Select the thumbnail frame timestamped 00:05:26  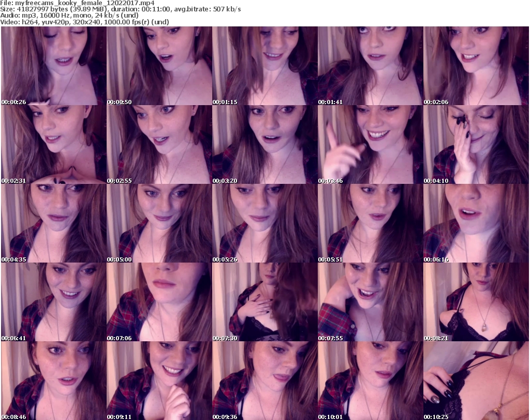(x=264, y=223)
